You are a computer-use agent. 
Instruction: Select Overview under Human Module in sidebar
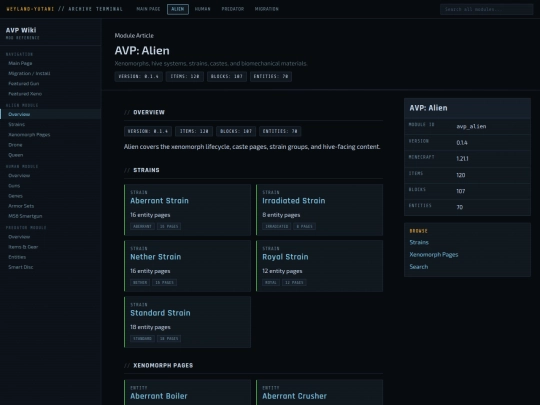pos(19,176)
